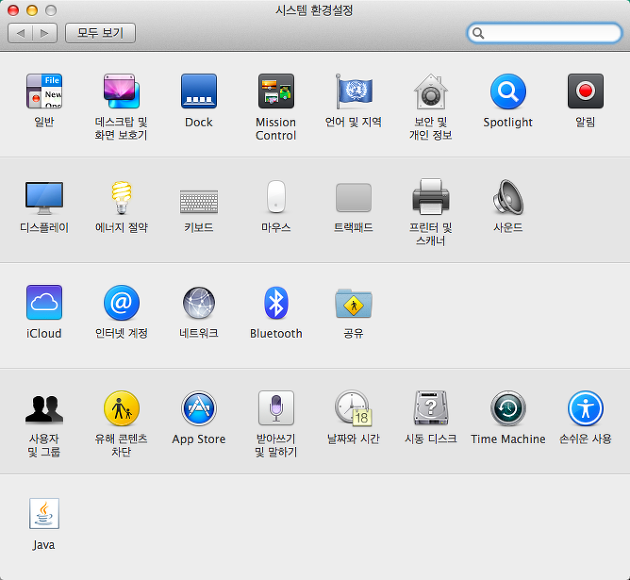630x580 pixels.
Task: Open 유해 콘텐츠 차단 parental controls
Action: [x=121, y=408]
